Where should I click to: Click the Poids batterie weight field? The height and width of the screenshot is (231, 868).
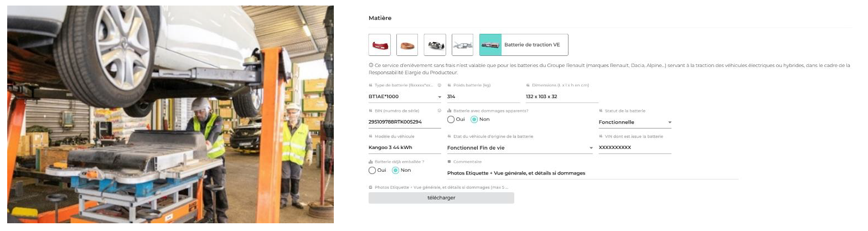tap(483, 97)
